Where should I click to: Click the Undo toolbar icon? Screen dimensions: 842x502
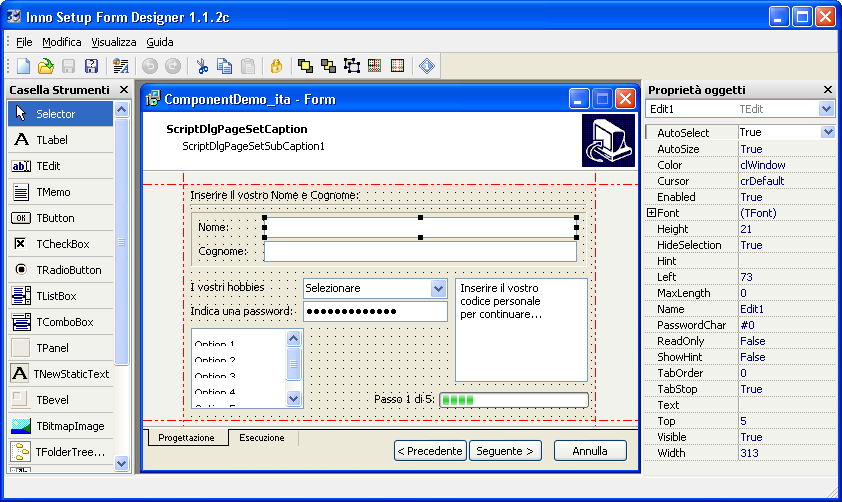150,66
